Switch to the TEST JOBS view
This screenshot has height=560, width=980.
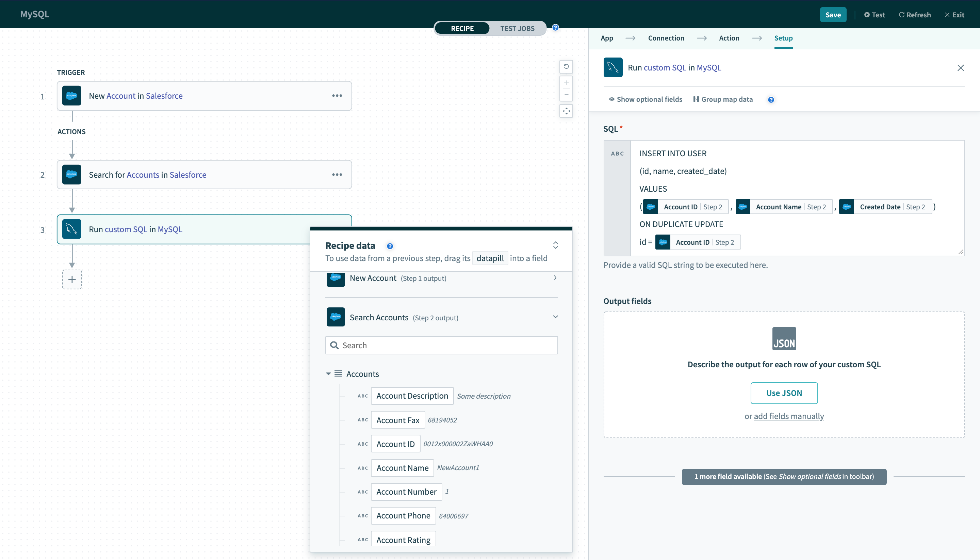tap(517, 29)
